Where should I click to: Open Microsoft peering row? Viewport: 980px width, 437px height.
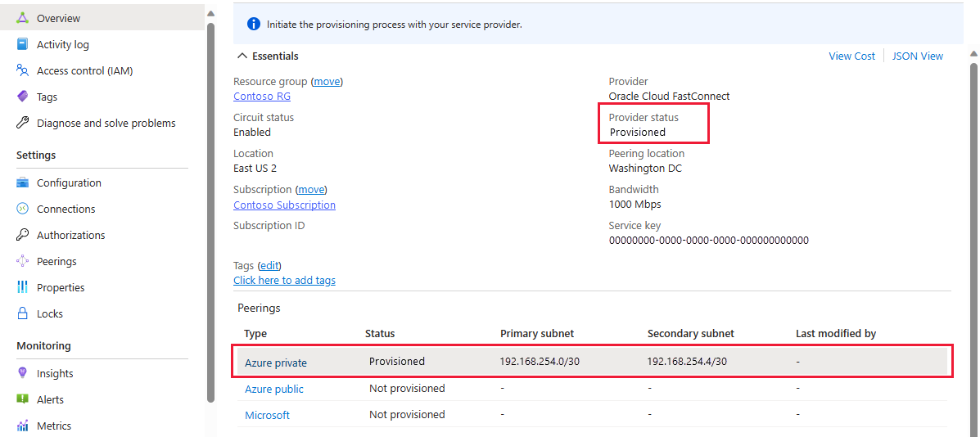[x=267, y=415]
